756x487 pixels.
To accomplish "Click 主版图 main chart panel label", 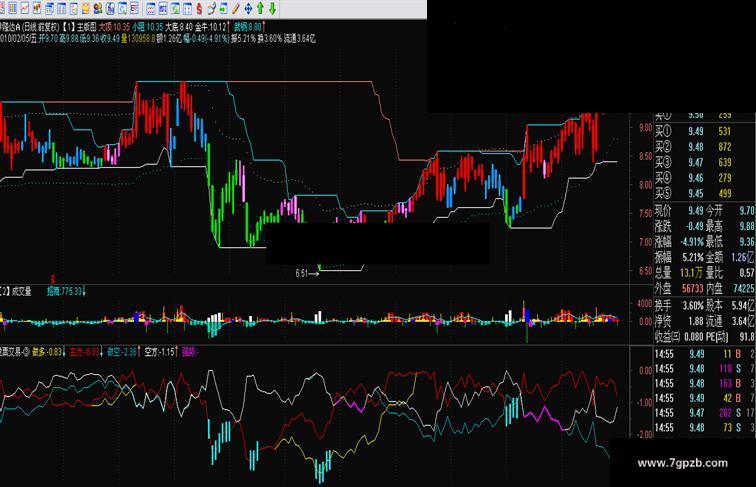I will point(86,27).
